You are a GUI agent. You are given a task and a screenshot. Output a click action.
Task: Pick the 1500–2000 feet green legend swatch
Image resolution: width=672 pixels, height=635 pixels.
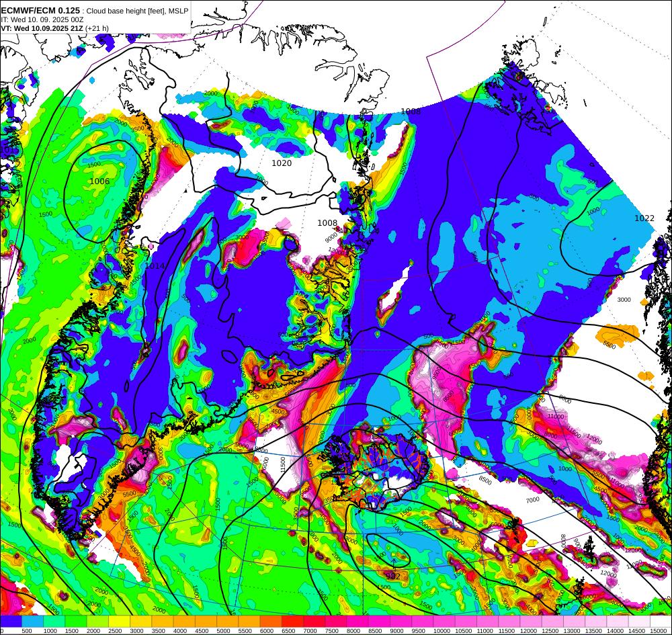[76, 622]
